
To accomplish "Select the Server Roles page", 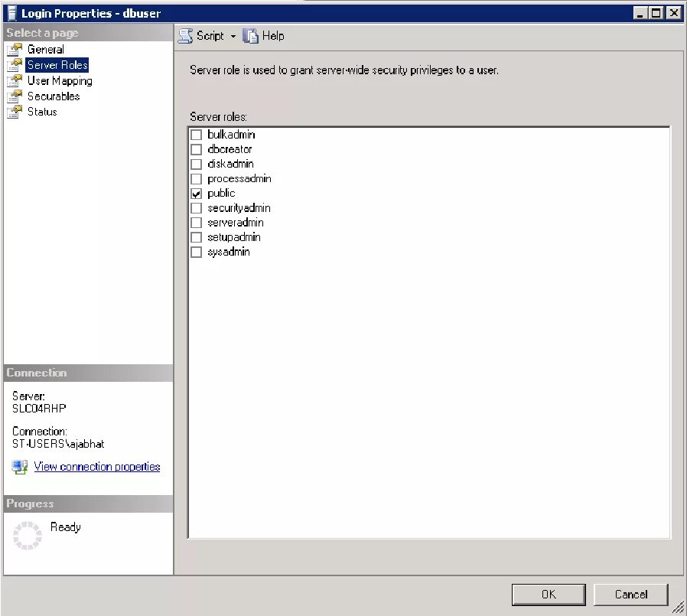I will 57,65.
